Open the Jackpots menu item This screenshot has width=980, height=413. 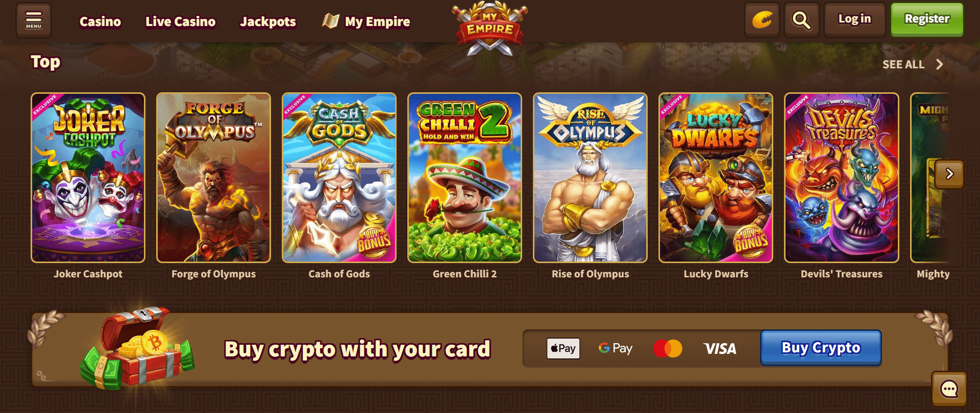[x=268, y=21]
